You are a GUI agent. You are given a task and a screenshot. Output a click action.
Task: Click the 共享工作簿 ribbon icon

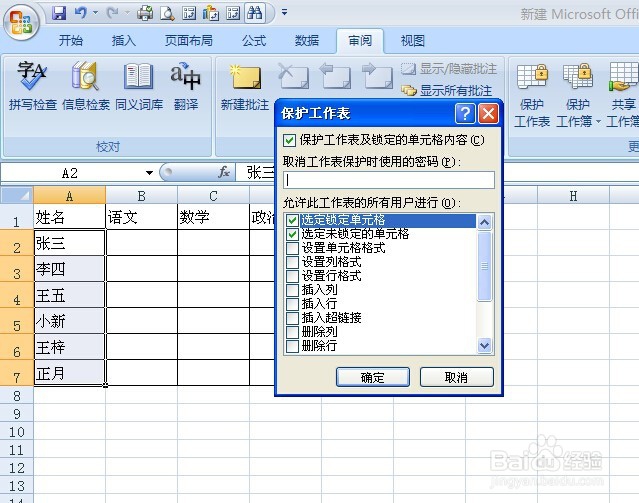tap(624, 96)
